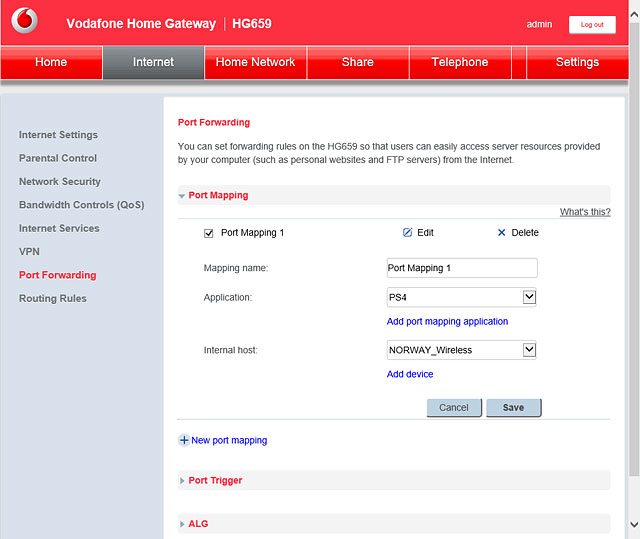This screenshot has height=539, width=640.
Task: Click the scrollbar down arrow
Action: click(634, 524)
